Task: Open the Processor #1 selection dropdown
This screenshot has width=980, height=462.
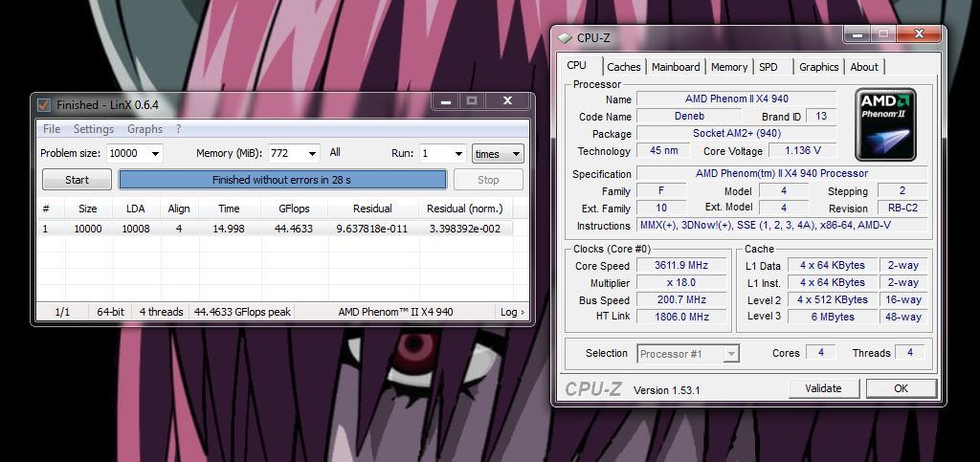Action: pyautogui.click(x=688, y=354)
